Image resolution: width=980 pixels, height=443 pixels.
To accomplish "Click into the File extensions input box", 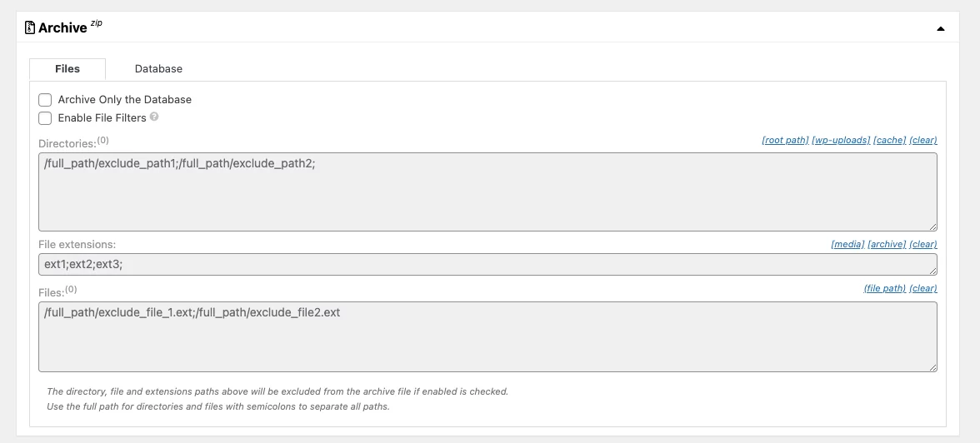I will 487,264.
